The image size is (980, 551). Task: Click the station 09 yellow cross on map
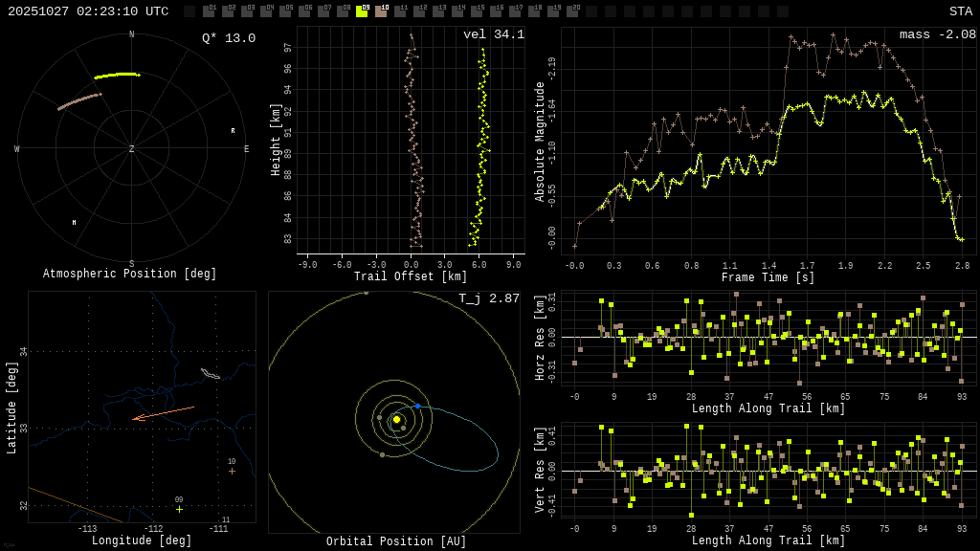tap(179, 509)
